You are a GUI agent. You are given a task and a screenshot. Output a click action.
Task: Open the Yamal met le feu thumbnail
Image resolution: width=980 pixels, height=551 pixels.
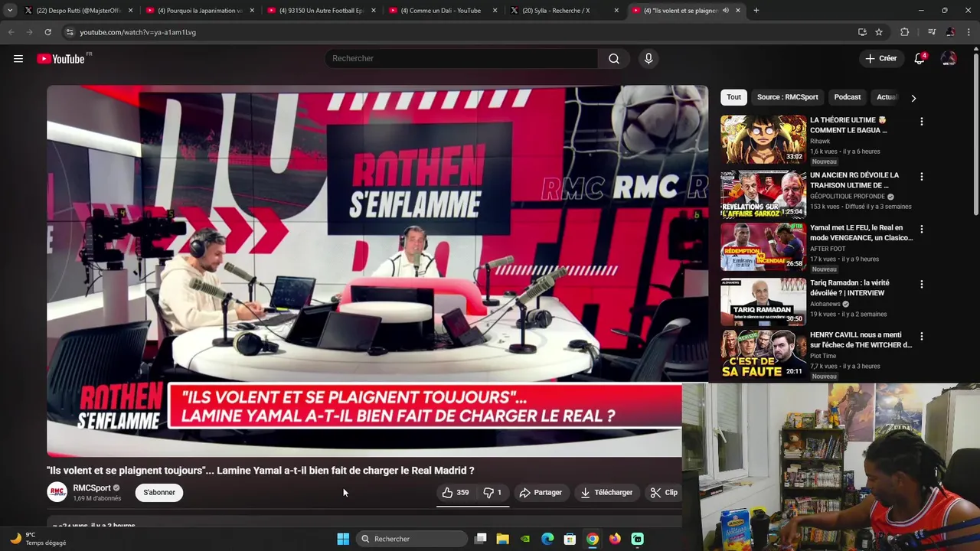(763, 246)
